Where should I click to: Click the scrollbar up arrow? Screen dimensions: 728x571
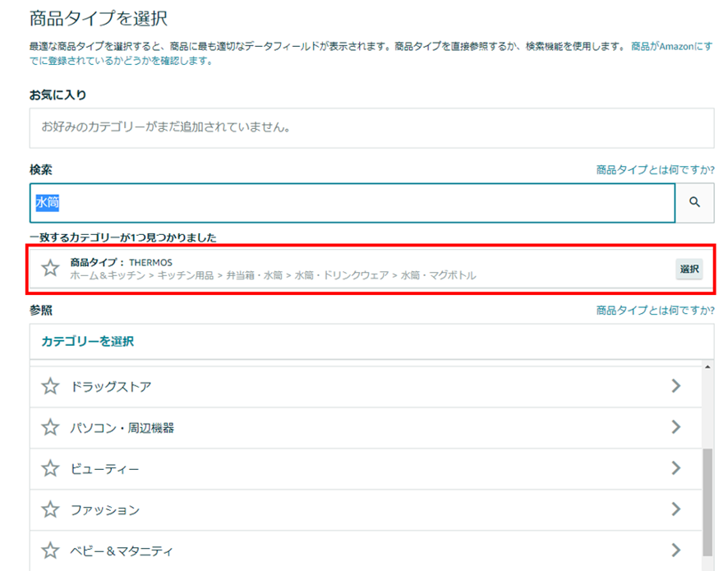pyautogui.click(x=707, y=366)
